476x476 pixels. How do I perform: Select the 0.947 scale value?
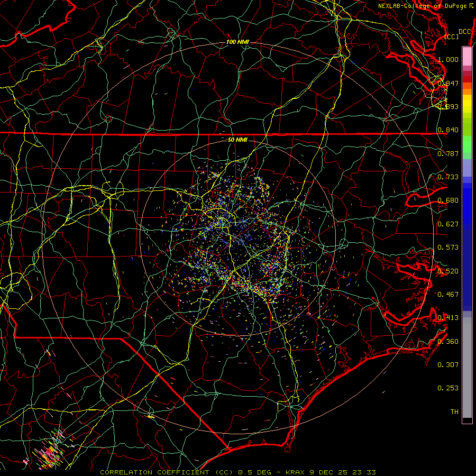click(x=448, y=83)
